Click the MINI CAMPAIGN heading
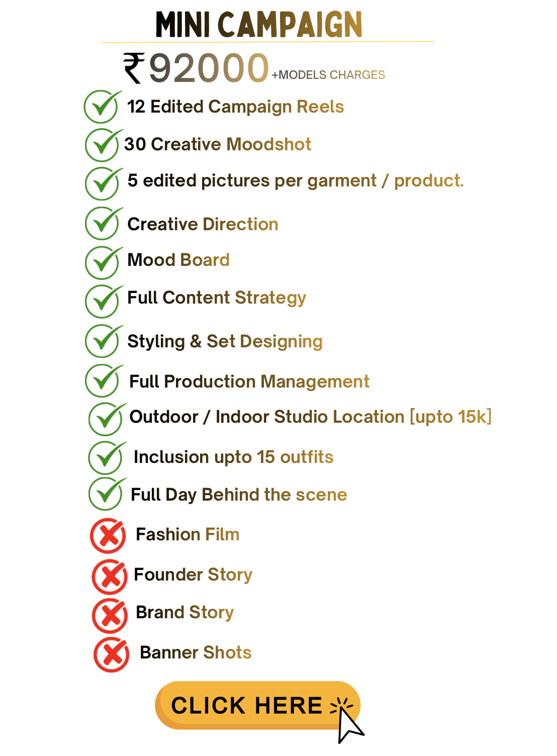Image resolution: width=557 pixels, height=756 pixels. click(259, 24)
